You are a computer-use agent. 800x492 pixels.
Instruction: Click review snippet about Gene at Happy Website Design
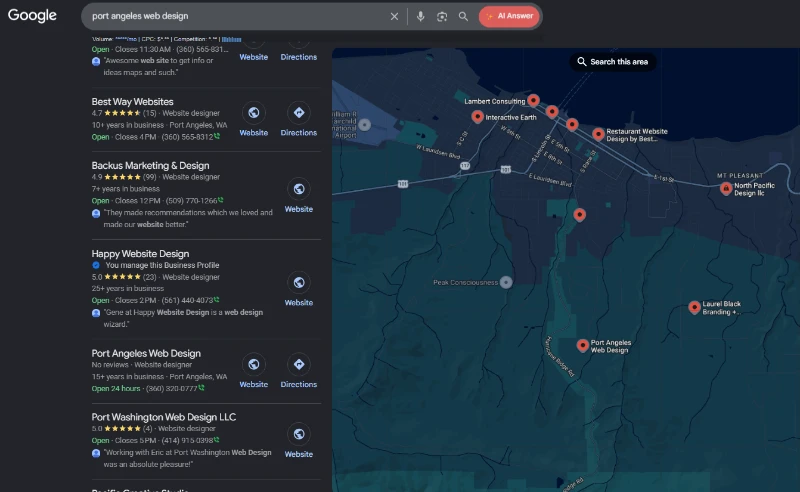click(x=183, y=318)
